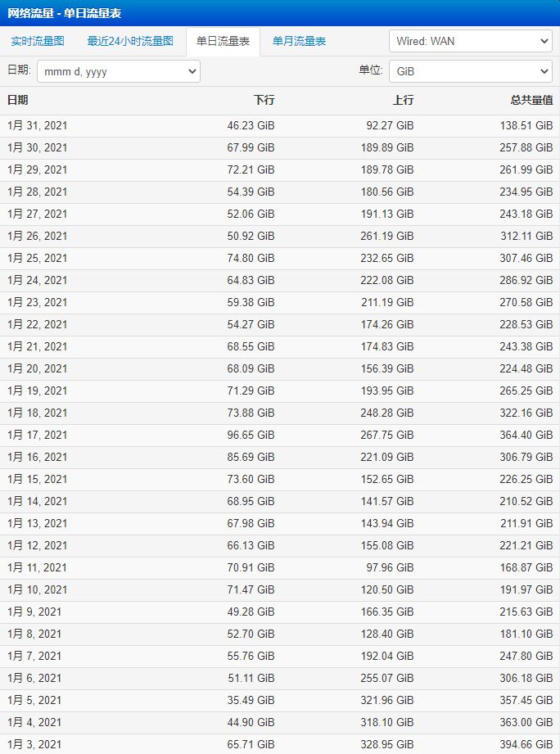560x754 pixels.
Task: Switch to 最近24小时流量图 tab
Action: coord(130,42)
